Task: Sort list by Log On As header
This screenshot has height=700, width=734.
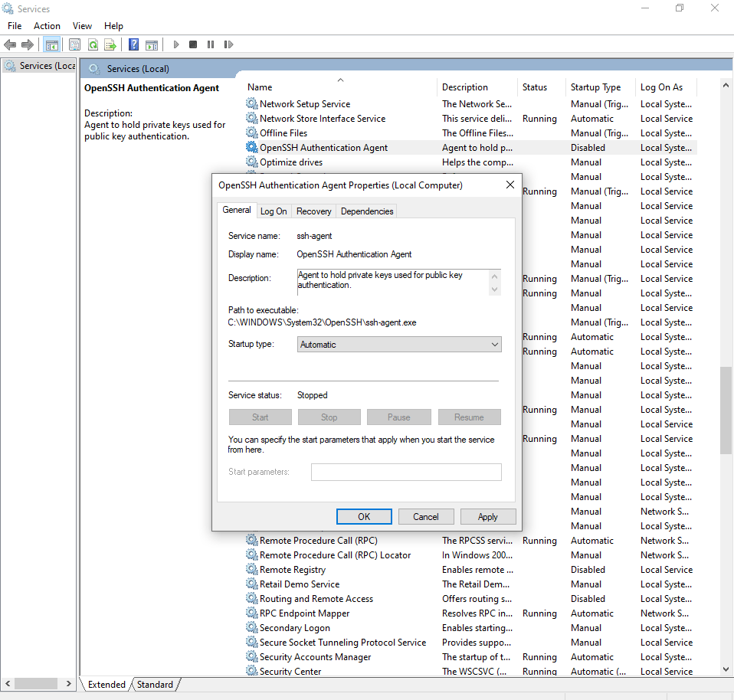Action: (666, 87)
